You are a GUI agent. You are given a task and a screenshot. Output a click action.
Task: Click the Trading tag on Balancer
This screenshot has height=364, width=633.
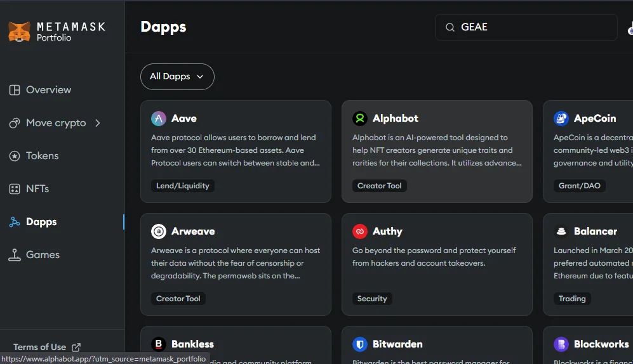pyautogui.click(x=572, y=299)
